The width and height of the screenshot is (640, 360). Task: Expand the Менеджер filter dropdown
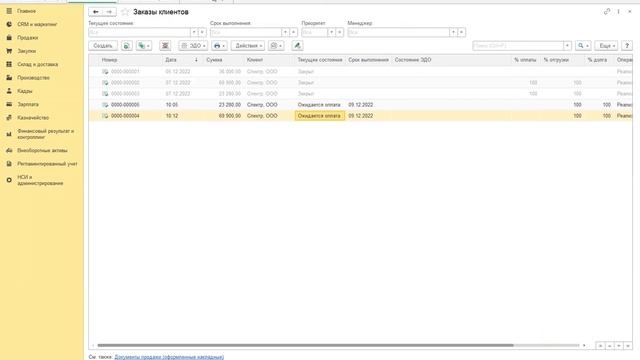click(453, 32)
